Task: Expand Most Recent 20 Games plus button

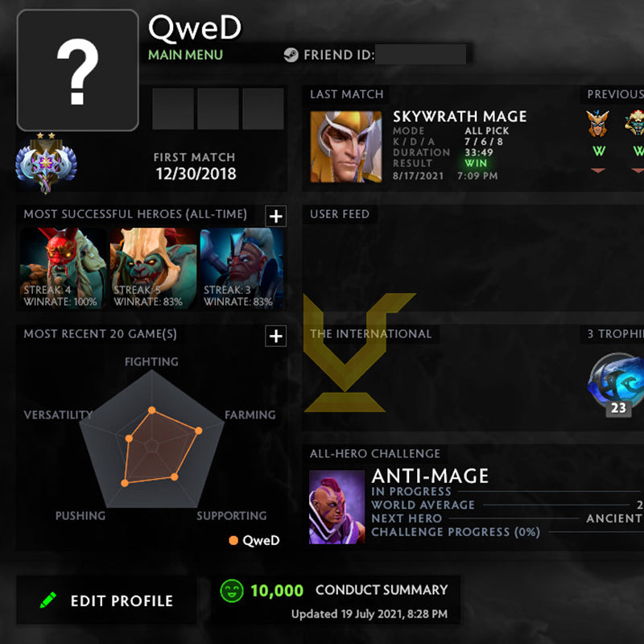Action: 275,336
